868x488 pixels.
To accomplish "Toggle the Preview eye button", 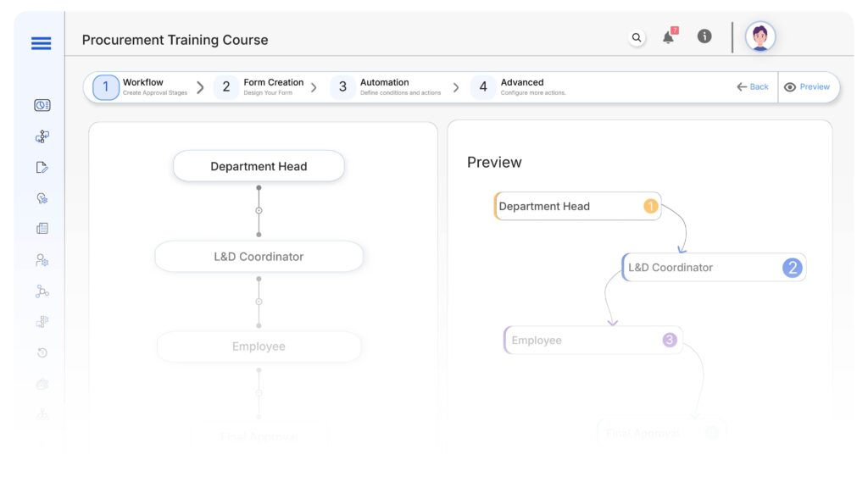I will click(x=807, y=87).
